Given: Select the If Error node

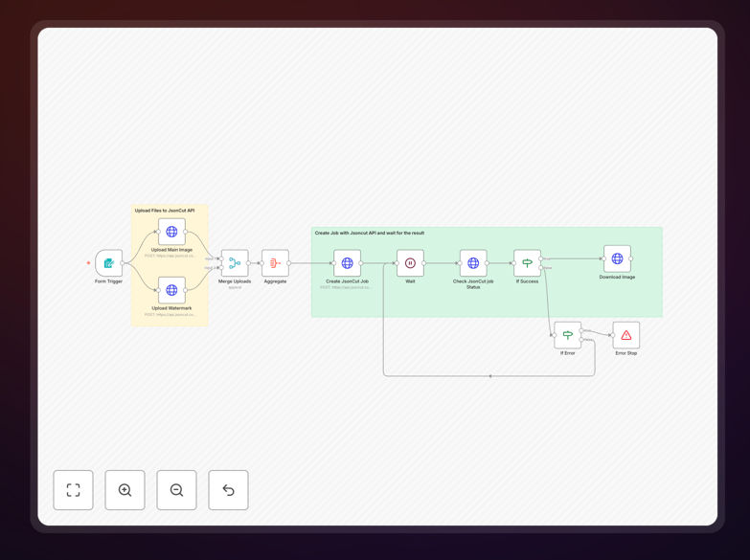Looking at the screenshot, I should [x=568, y=335].
